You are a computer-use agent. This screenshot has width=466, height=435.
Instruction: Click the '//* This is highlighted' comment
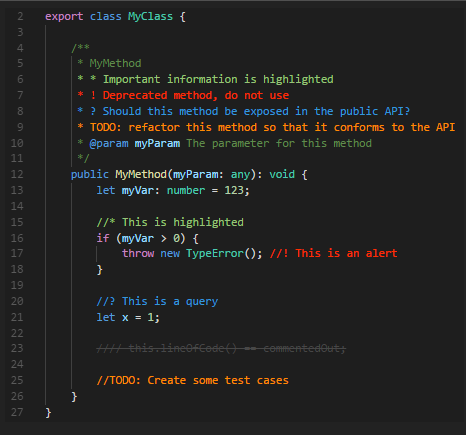coord(170,222)
